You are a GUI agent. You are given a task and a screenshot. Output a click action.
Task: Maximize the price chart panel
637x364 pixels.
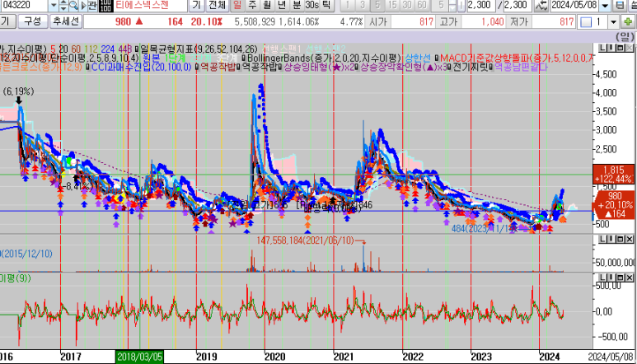point(621,49)
